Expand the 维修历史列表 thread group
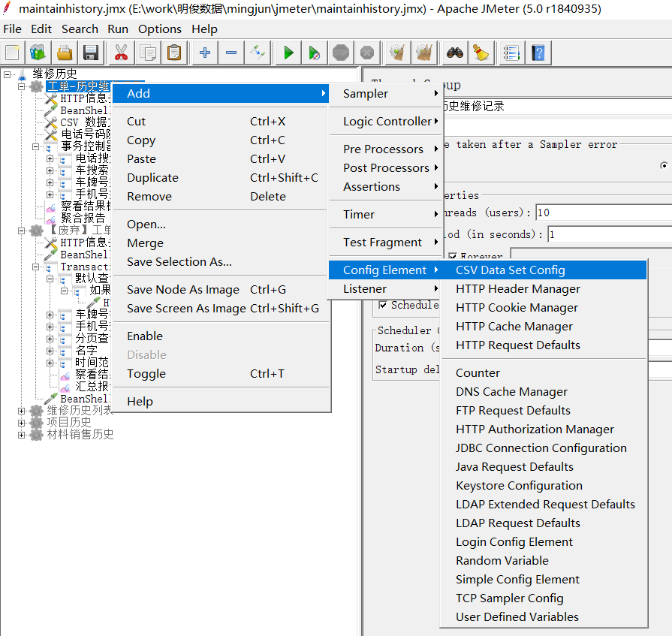The image size is (672, 636). [22, 411]
